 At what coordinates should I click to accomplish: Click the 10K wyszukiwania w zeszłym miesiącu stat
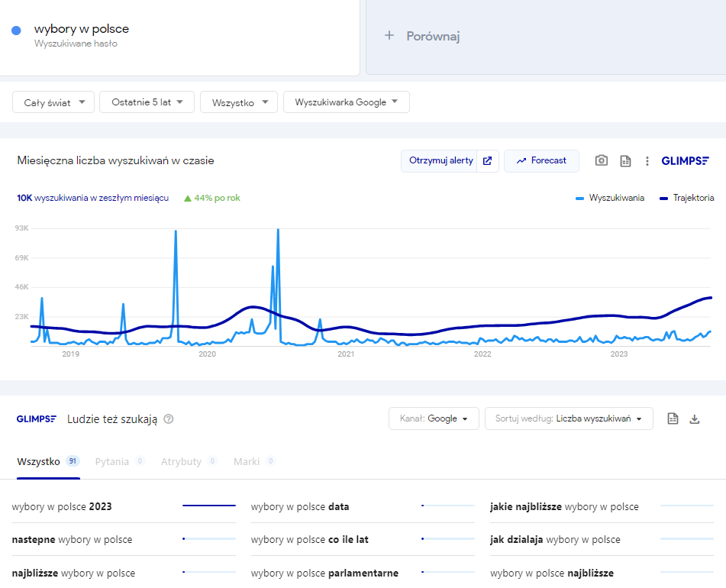pyautogui.click(x=92, y=198)
